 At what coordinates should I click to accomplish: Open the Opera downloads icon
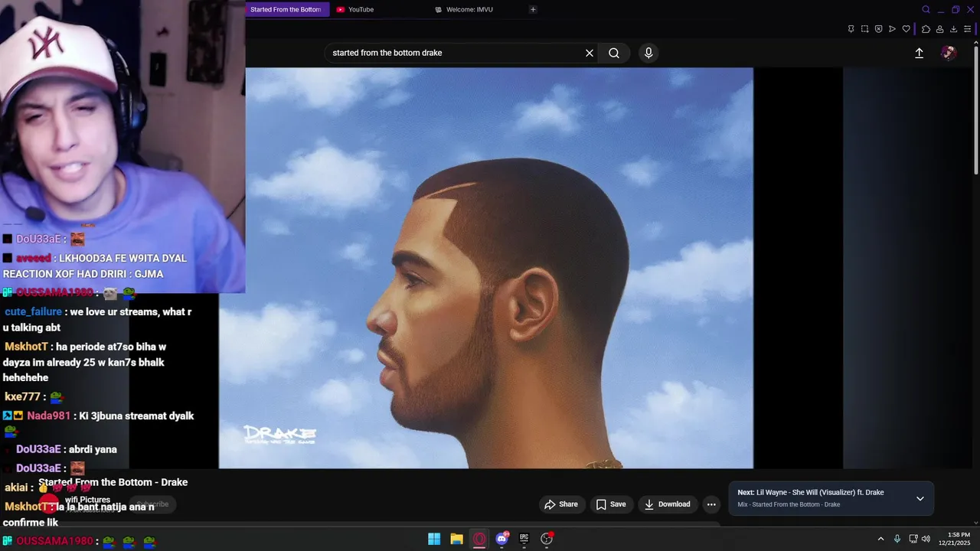click(953, 29)
